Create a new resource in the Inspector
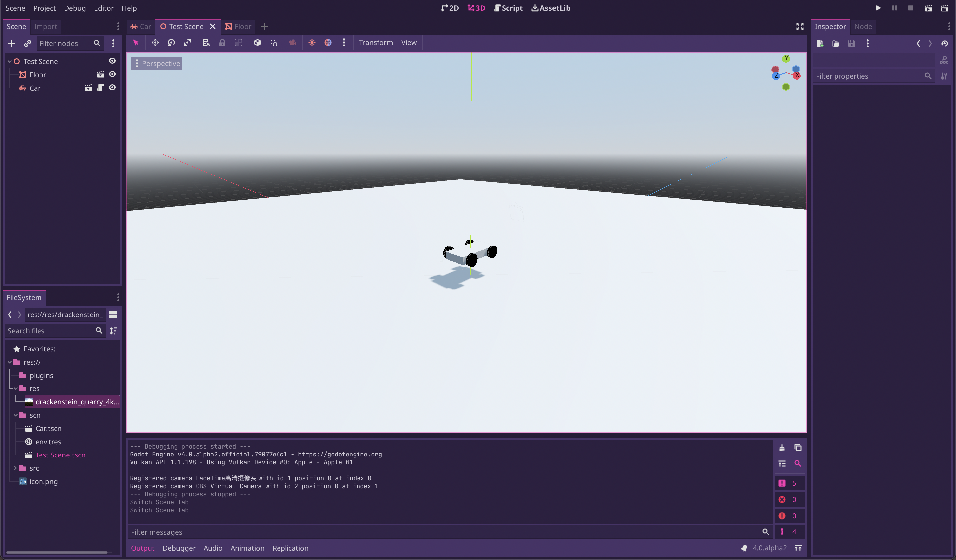 click(820, 43)
